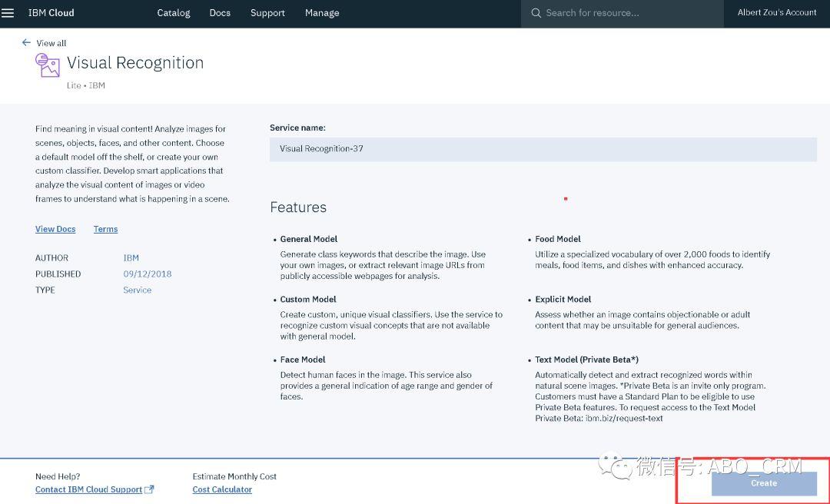The width and height of the screenshot is (830, 504).
Task: Open the View Docs link
Action: coord(55,229)
